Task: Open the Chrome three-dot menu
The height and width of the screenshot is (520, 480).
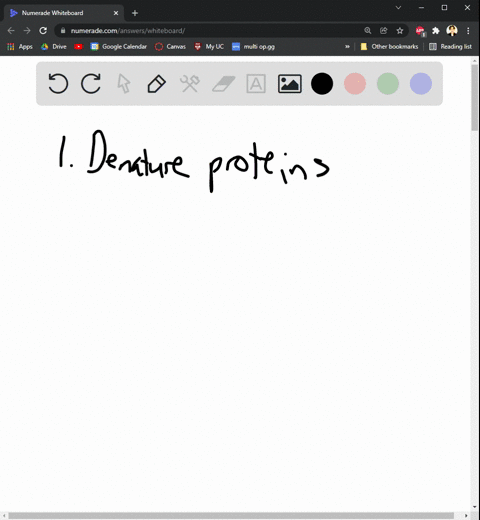Action: click(x=468, y=31)
